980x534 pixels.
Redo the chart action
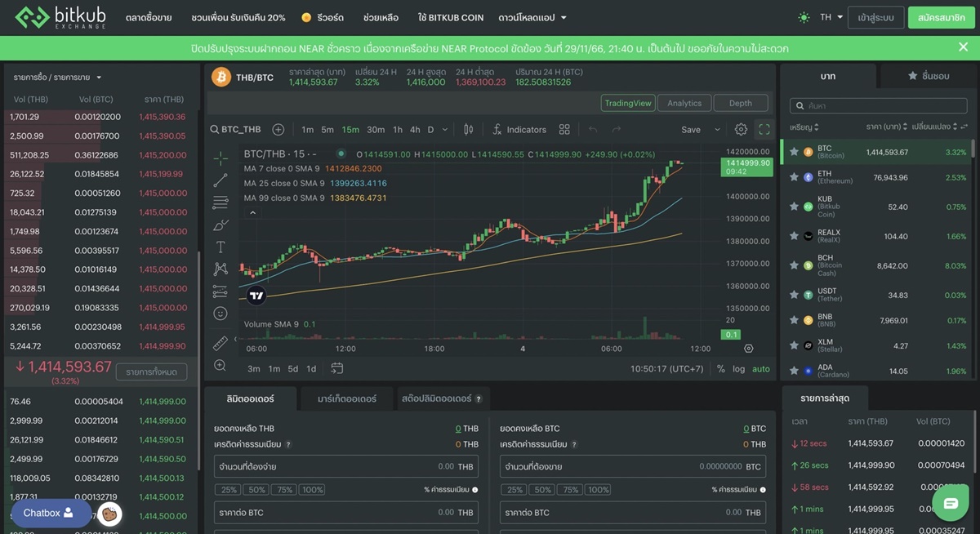click(617, 130)
